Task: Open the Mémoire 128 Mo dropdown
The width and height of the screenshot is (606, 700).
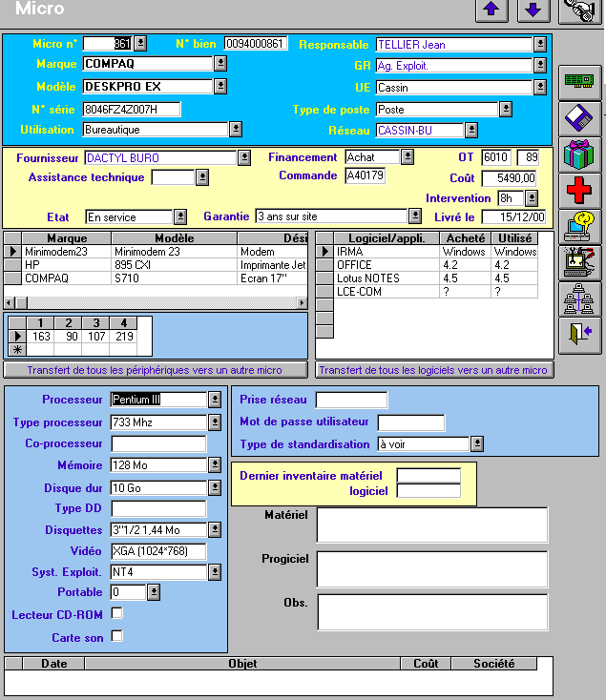Action: pyautogui.click(x=215, y=464)
